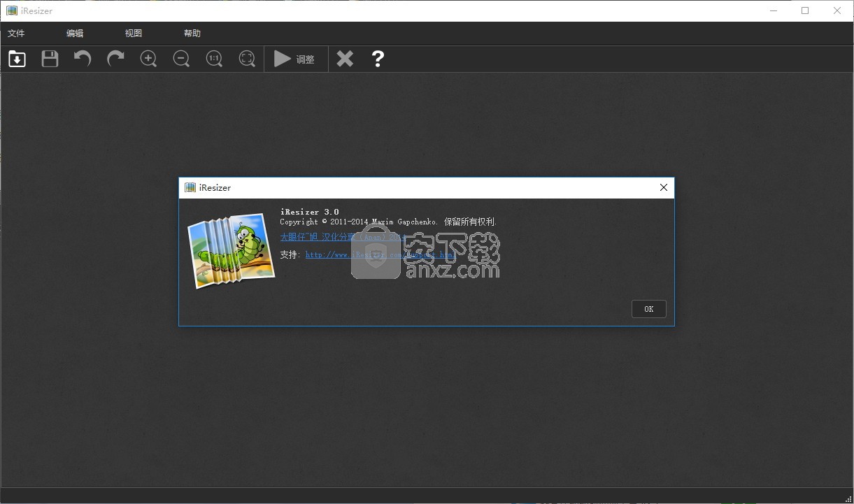The height and width of the screenshot is (504, 854).
Task: Open the 编辑 menu
Action: (x=75, y=33)
